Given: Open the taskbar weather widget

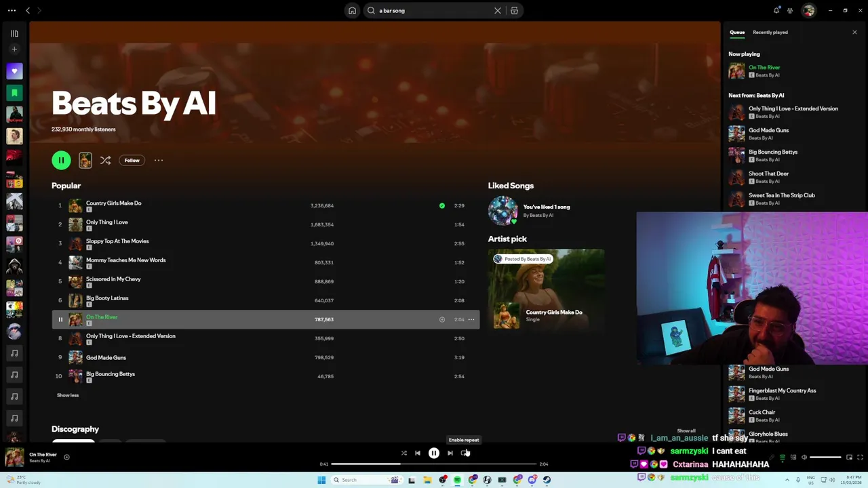Looking at the screenshot, I should click(x=24, y=480).
